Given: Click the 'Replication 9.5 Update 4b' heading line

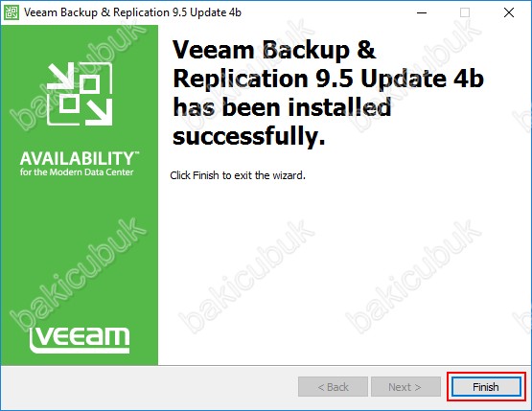Looking at the screenshot, I should (328, 79).
